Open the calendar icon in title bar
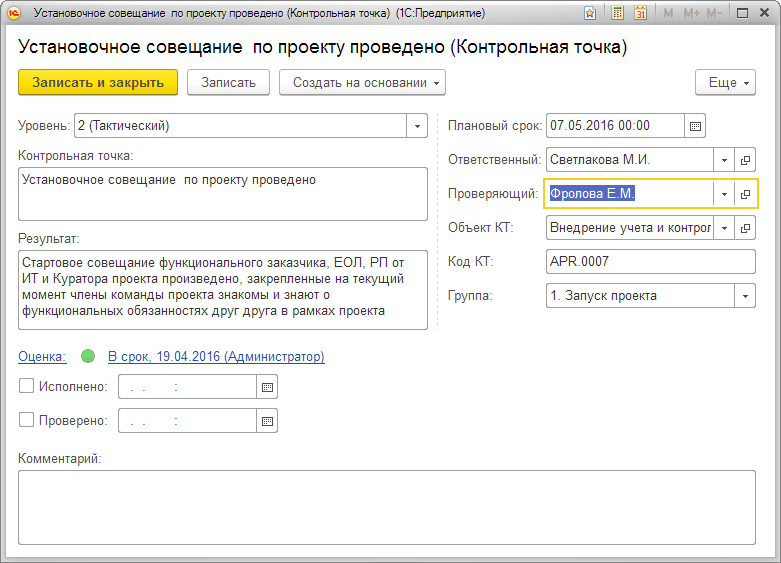 pos(640,14)
